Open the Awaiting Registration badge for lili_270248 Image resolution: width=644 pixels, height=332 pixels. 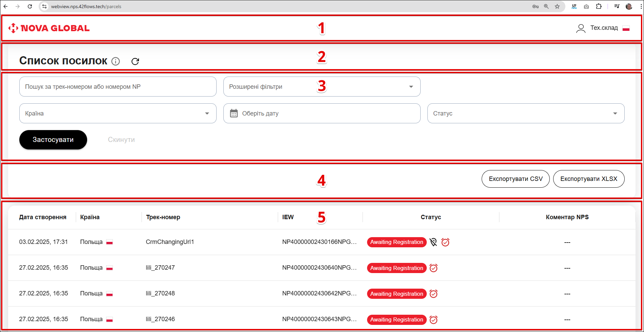397,294
